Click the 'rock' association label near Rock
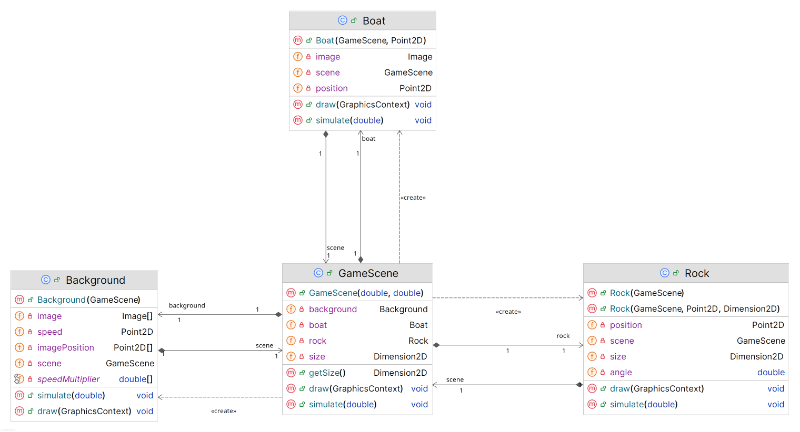The width and height of the screenshot is (800, 432). (x=562, y=336)
